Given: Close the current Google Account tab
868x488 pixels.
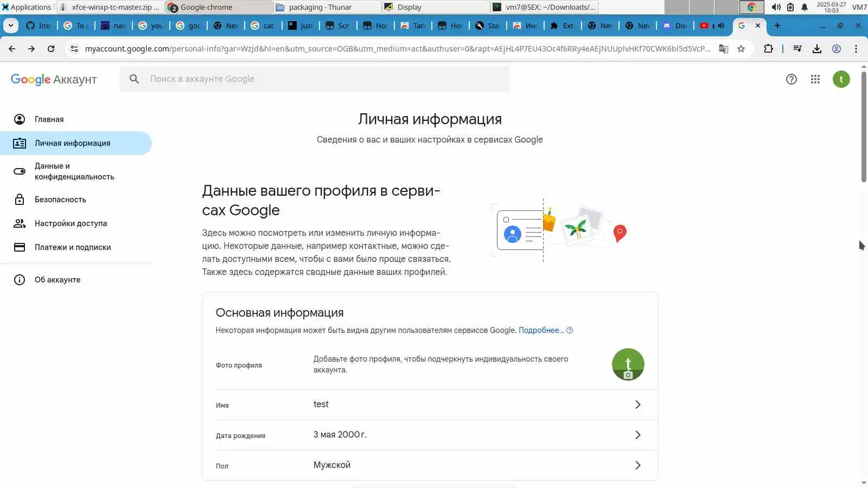Looking at the screenshot, I should [758, 25].
